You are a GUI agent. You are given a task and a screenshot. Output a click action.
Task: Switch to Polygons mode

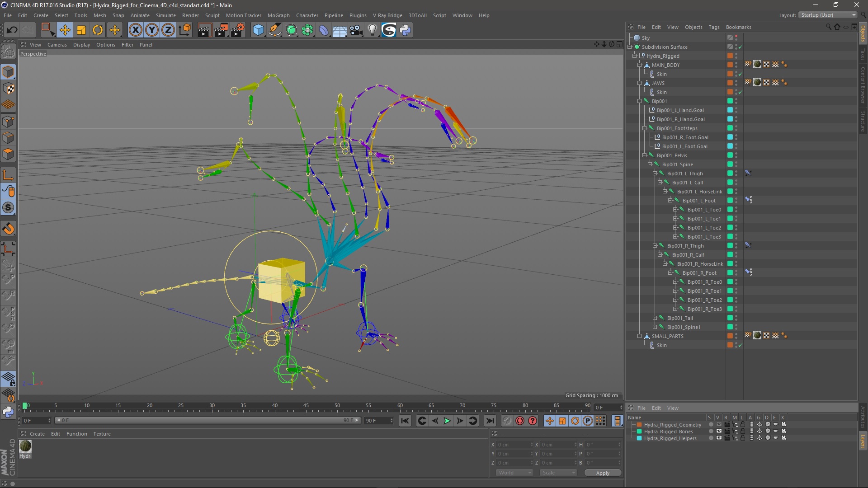[8, 154]
